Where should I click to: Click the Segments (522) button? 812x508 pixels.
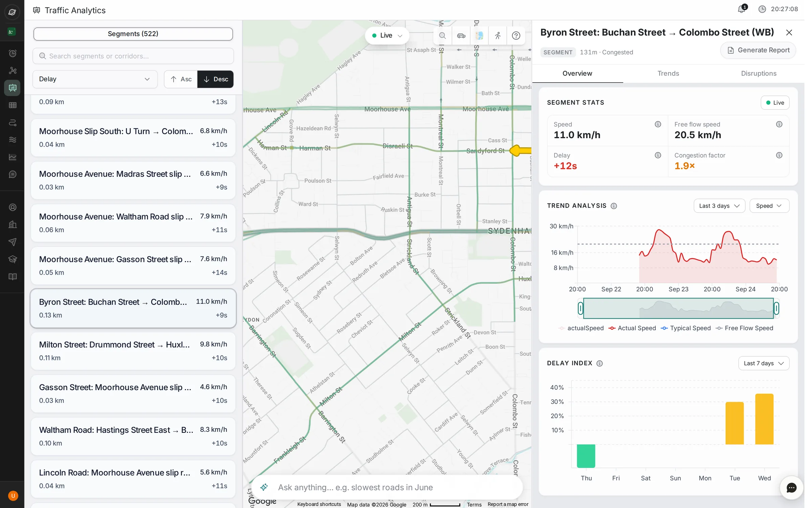(133, 34)
